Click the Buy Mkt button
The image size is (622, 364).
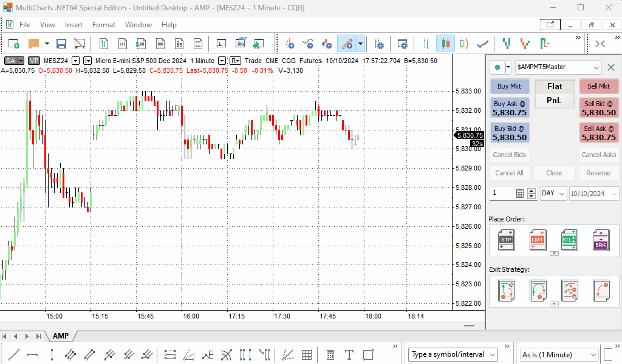(509, 86)
